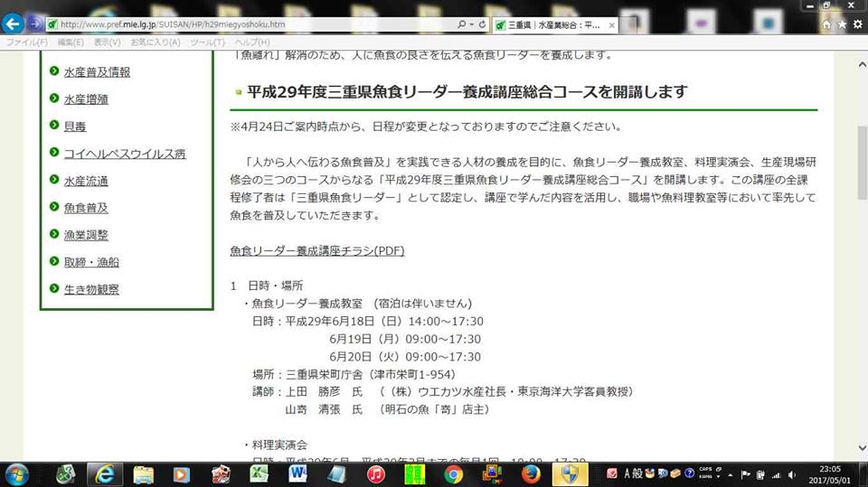This screenshot has height=487, width=868.
Task: Click the 講師：上田 勝彦 氏 line
Action: [x=443, y=391]
